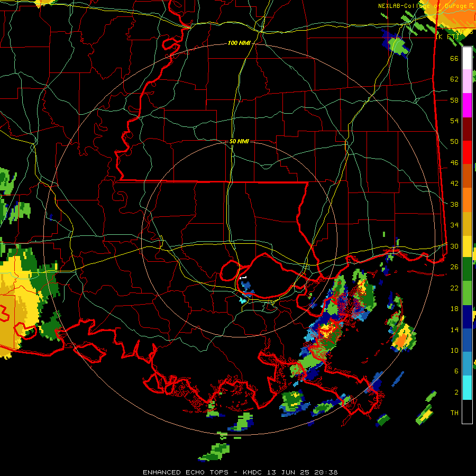
Task: Click the black swatch at the legend bottom
Action: click(x=467, y=411)
